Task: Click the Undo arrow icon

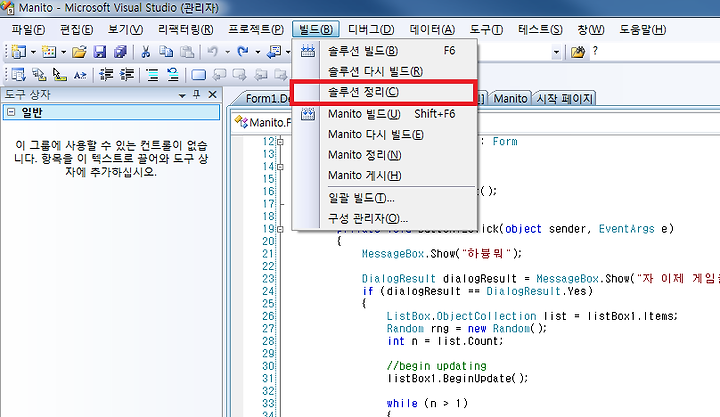Action: coord(212,52)
